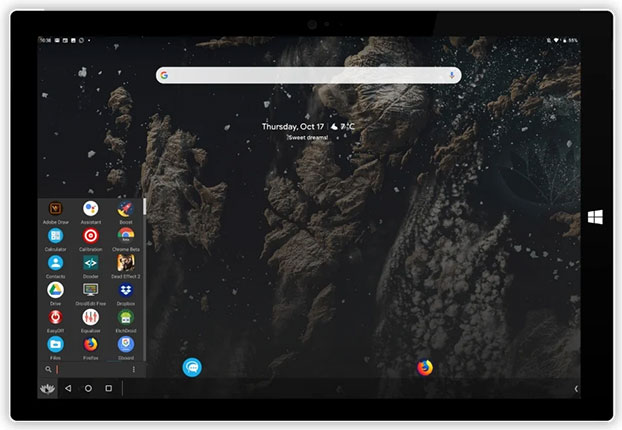Click the battery percentage in status bar
The width and height of the screenshot is (622, 430).
click(572, 40)
